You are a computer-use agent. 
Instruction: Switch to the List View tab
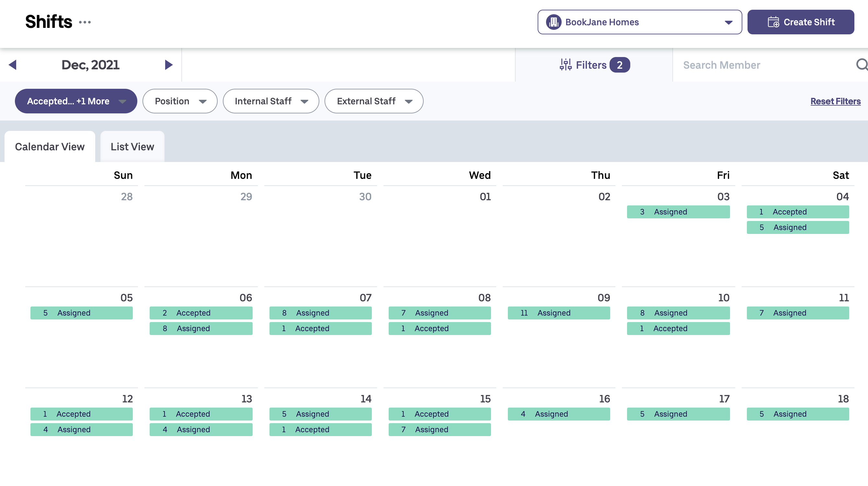click(132, 146)
